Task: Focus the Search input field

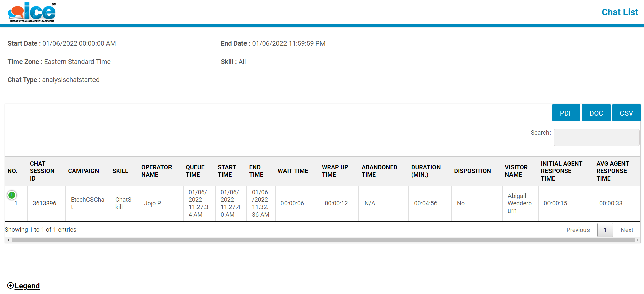Action: point(596,137)
